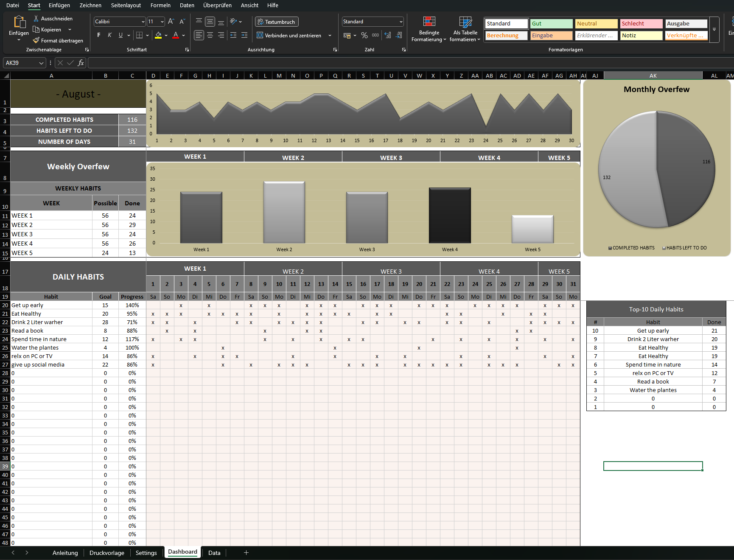Screen dimensions: 734x560
Task: Click the Ausschneiden scissors icon
Action: [36, 19]
